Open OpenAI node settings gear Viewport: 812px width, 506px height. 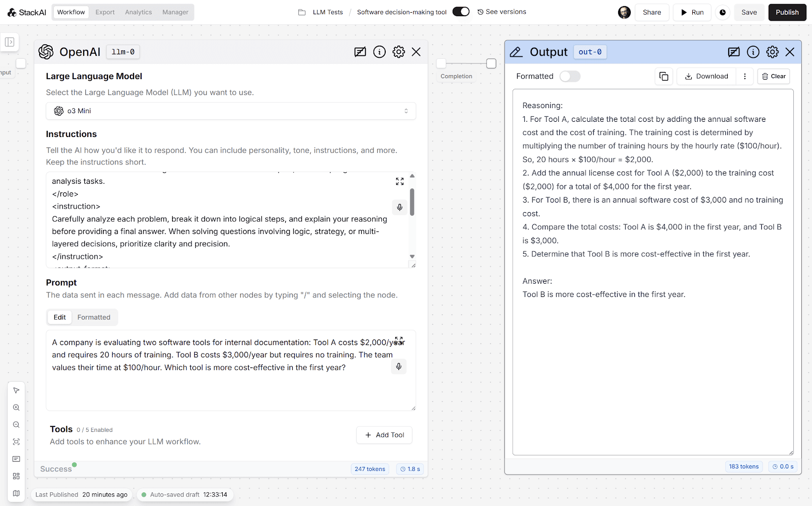[399, 52]
